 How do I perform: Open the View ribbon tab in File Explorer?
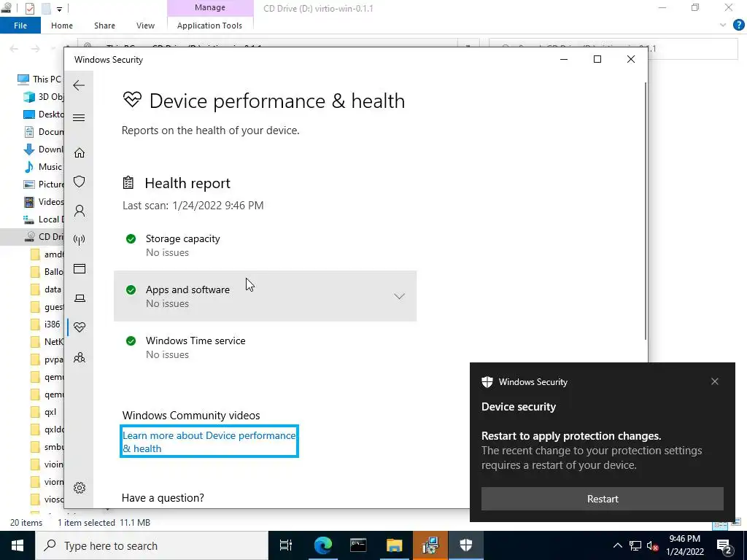tap(145, 26)
